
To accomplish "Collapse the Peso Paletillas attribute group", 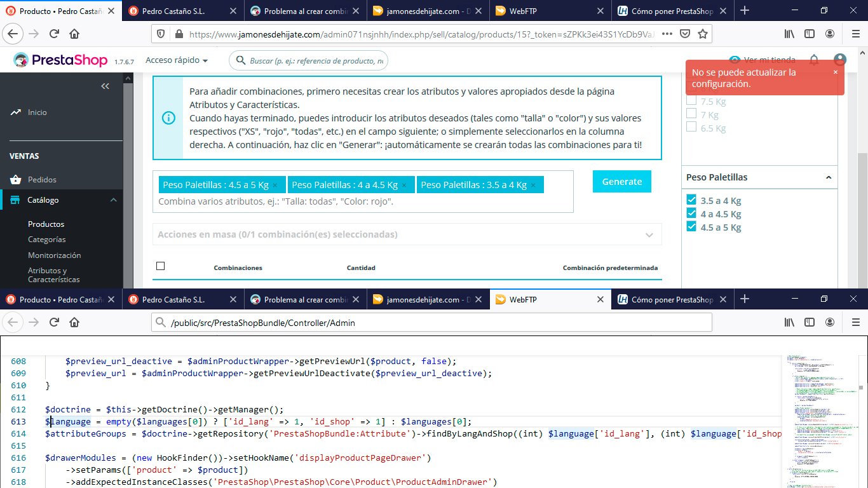I will [x=829, y=178].
